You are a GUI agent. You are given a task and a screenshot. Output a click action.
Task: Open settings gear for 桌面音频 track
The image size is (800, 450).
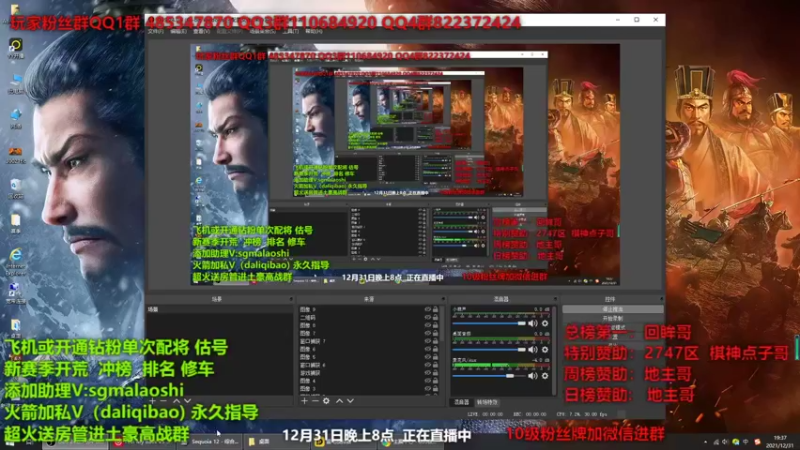click(545, 349)
